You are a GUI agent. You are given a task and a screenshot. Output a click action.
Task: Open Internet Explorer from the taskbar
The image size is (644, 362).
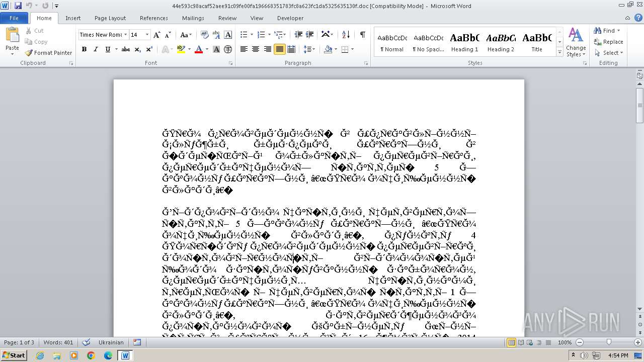(40, 355)
